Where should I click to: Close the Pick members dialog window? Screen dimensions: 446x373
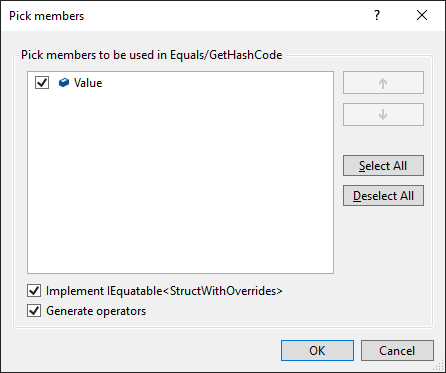[x=422, y=15]
